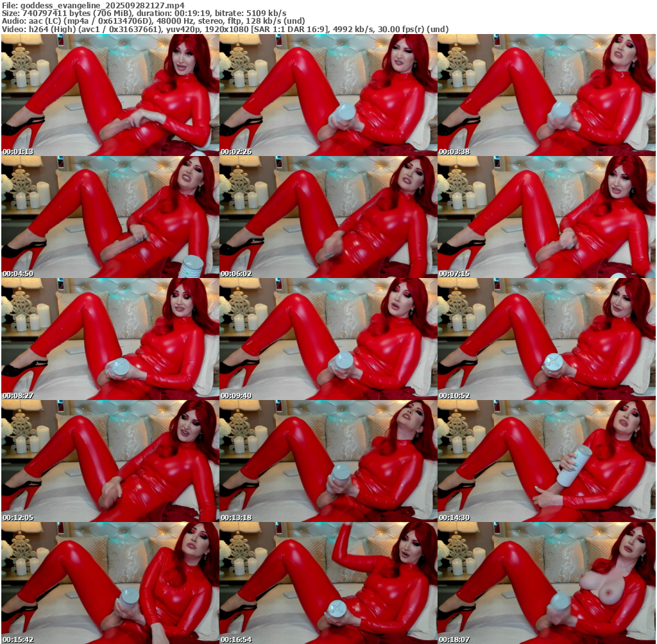Click the thumbnail marked 00:03:38

(546, 95)
